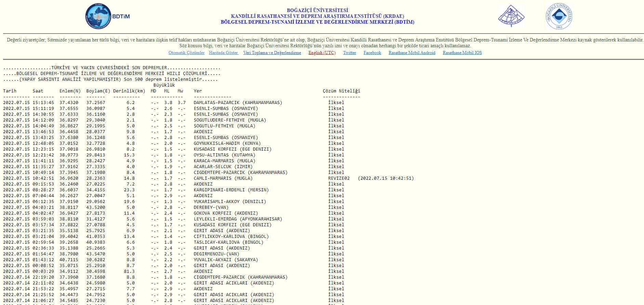
Task: Click the Enlem(N) column header
Action: pos(70,91)
